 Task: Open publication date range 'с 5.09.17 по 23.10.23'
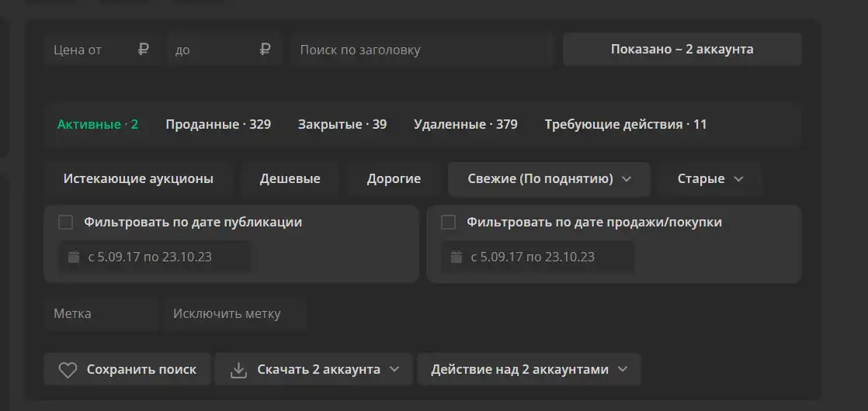point(155,257)
